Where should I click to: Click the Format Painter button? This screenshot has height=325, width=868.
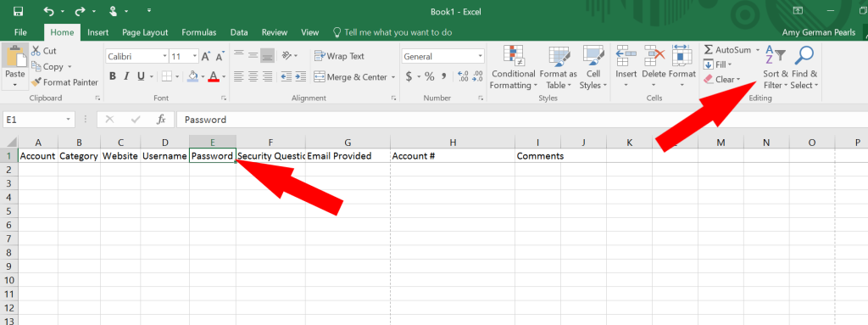[x=64, y=82]
